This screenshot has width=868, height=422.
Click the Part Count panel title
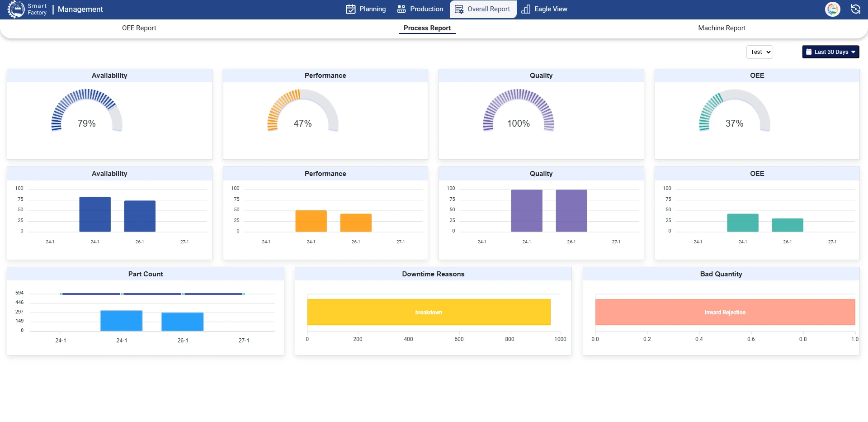[146, 274]
